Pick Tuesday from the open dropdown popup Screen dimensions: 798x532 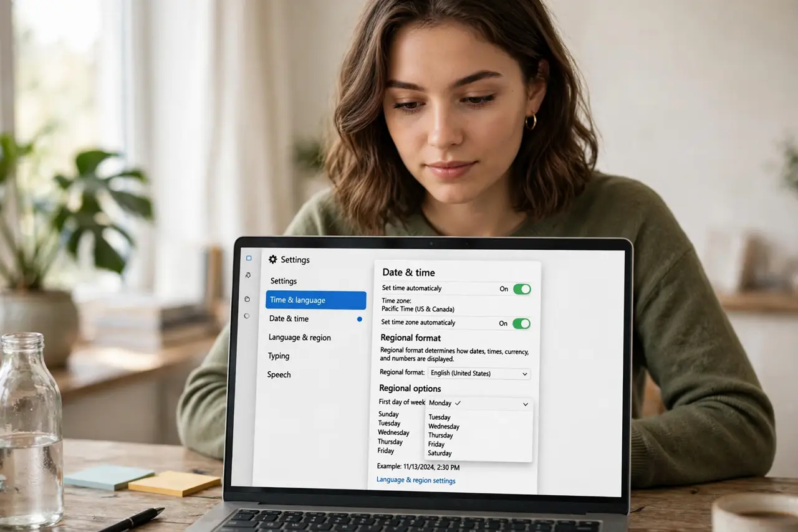click(x=440, y=417)
